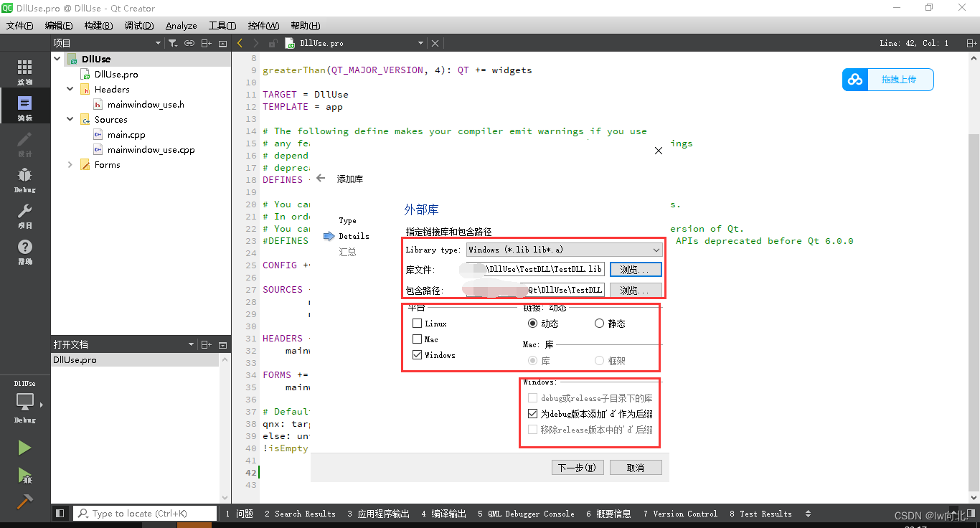Click the 包含路径 input field
980x528 pixels.
[534, 290]
